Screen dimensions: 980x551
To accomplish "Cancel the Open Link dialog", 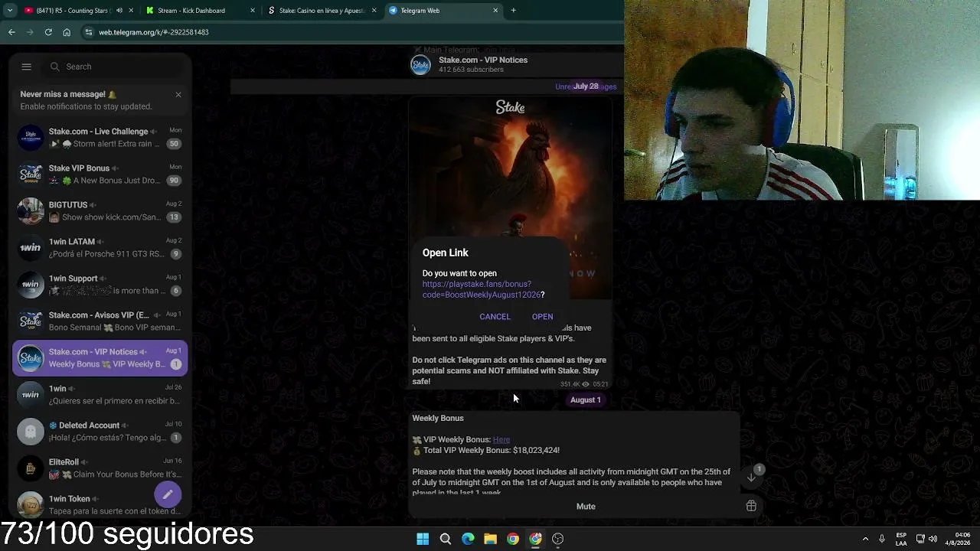I will coord(495,317).
